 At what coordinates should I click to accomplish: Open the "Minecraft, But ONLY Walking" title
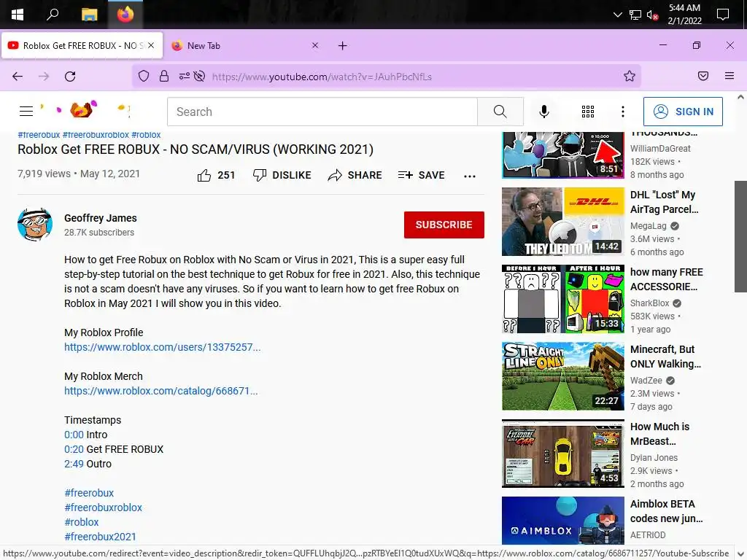(x=665, y=357)
